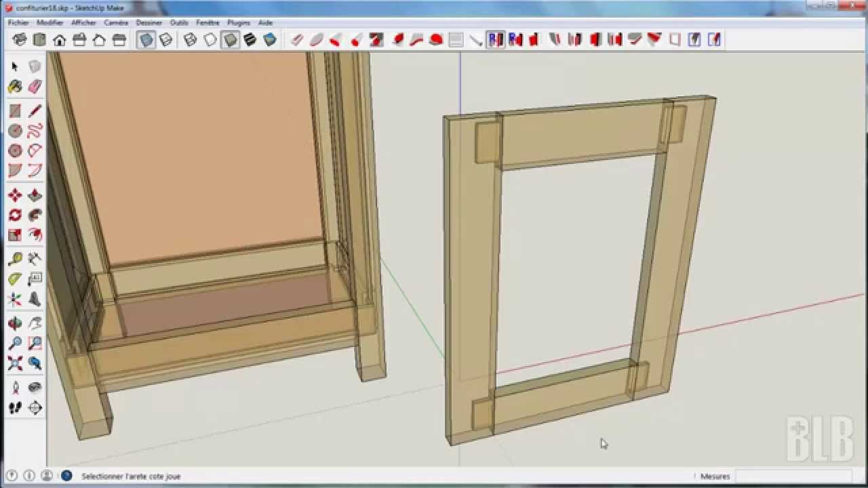Pick the Paint Bucket tool
This screenshot has height=488, width=868.
tap(15, 87)
